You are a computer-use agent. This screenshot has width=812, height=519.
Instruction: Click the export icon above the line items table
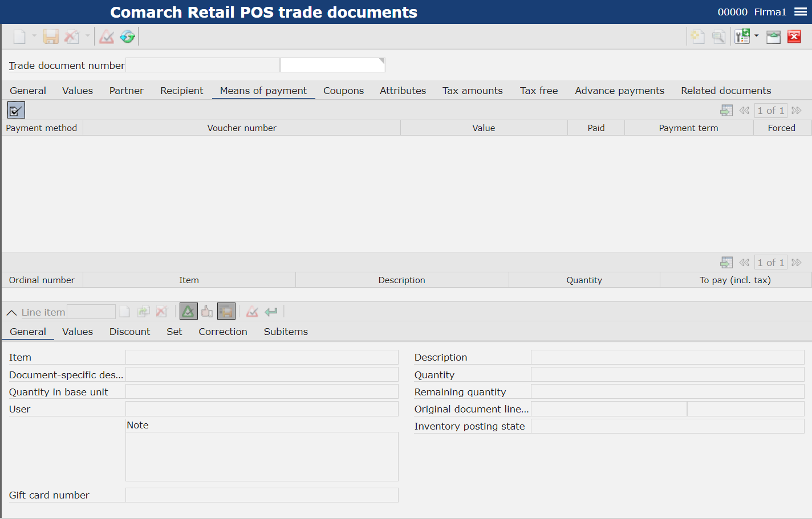pos(726,263)
